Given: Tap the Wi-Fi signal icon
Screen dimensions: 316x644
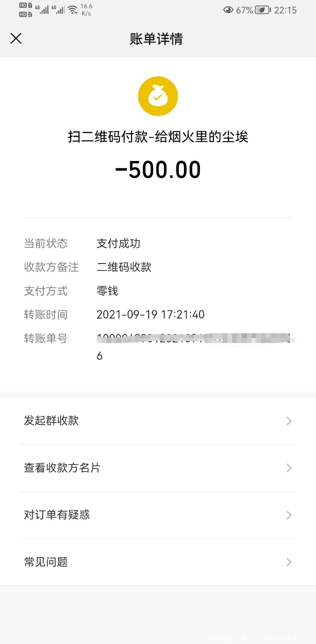Looking at the screenshot, I should point(72,9).
